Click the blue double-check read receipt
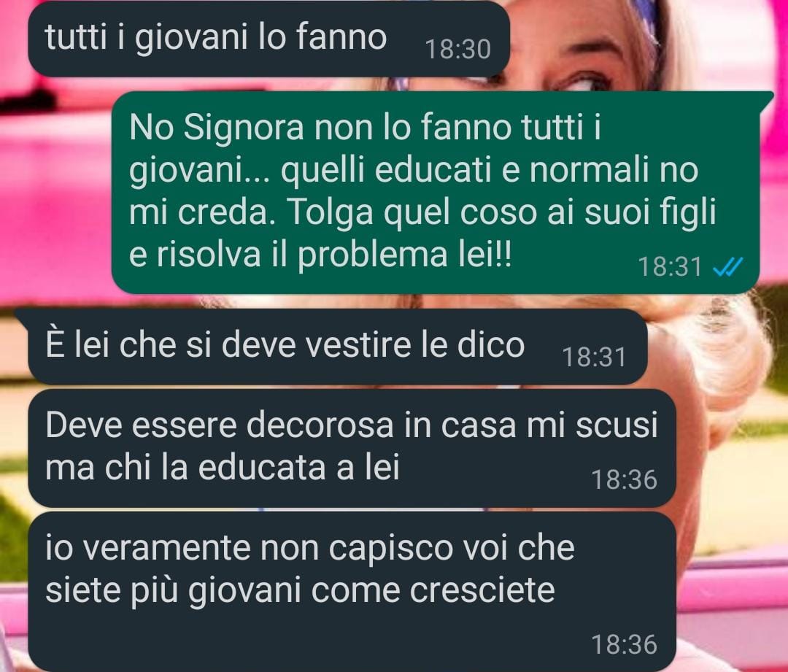788x672 pixels. [x=727, y=267]
